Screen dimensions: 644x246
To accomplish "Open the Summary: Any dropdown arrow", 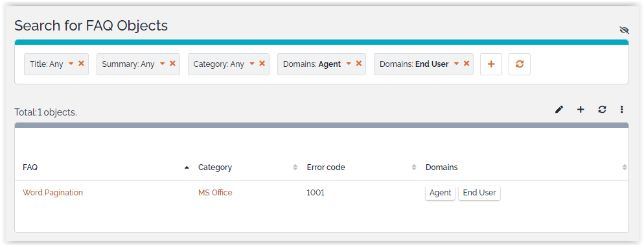I will coord(162,64).
